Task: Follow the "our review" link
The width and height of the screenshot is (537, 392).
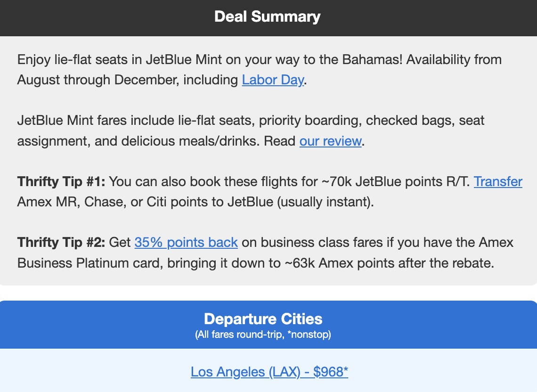Action: pyautogui.click(x=330, y=141)
